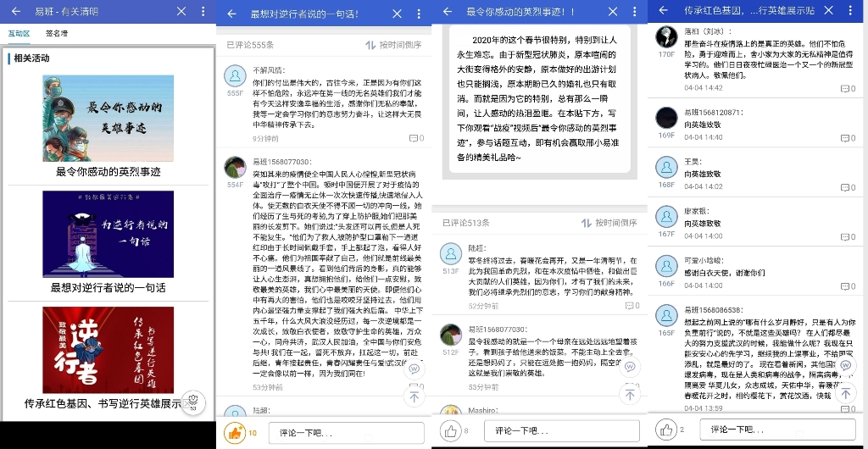The image size is (868, 449).
Task: Switch to the 签名墙 tab
Action: tap(57, 34)
